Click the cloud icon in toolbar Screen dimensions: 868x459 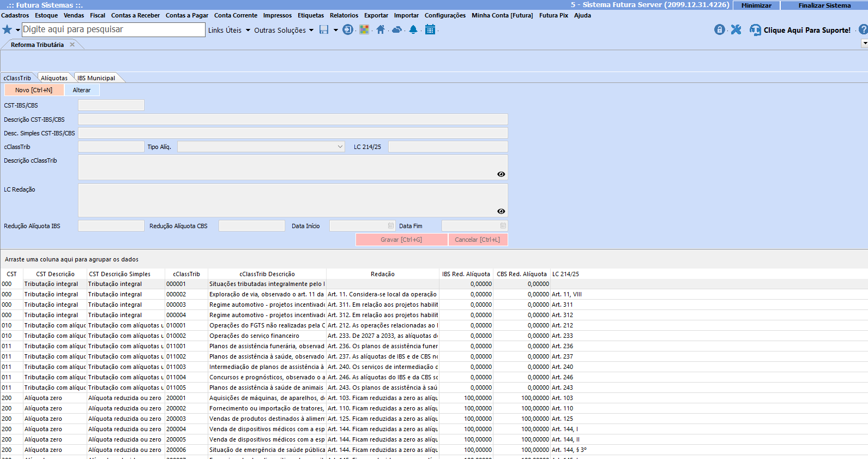tap(397, 29)
